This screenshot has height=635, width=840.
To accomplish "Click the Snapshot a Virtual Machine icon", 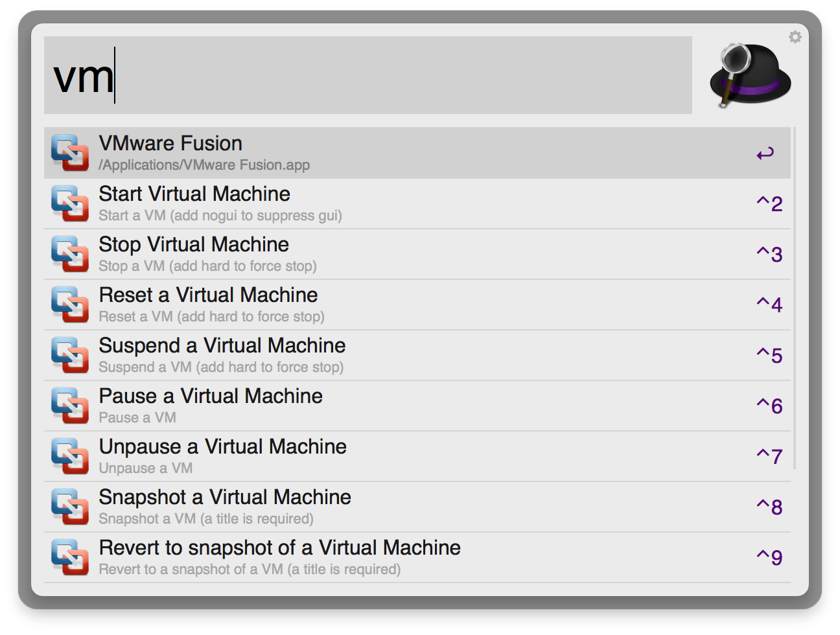I will [70, 507].
